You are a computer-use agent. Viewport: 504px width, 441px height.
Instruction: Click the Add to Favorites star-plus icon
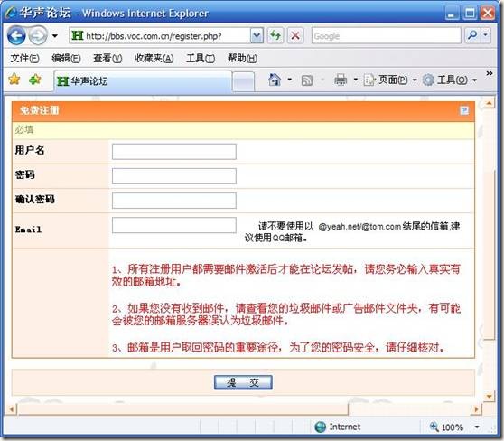click(34, 80)
